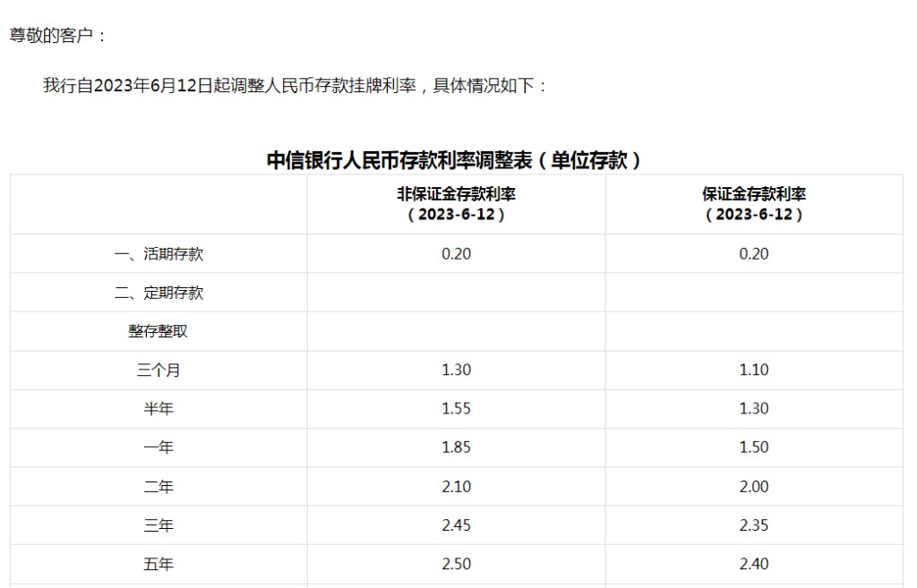Click the 半年 row label
This screenshot has height=588, width=917.
(159, 409)
